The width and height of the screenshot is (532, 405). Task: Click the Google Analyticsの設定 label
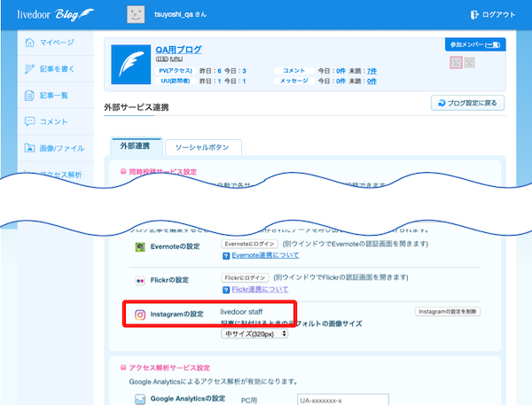tap(188, 399)
